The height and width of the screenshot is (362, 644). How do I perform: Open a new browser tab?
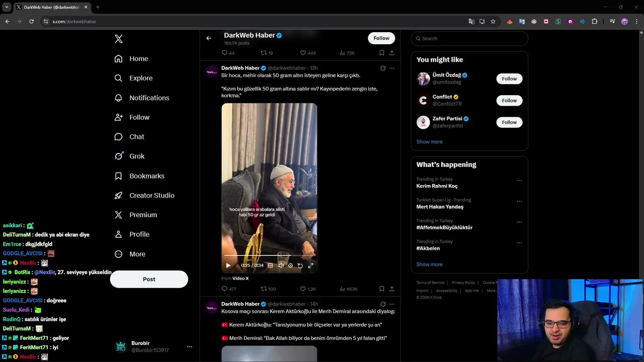98,7
